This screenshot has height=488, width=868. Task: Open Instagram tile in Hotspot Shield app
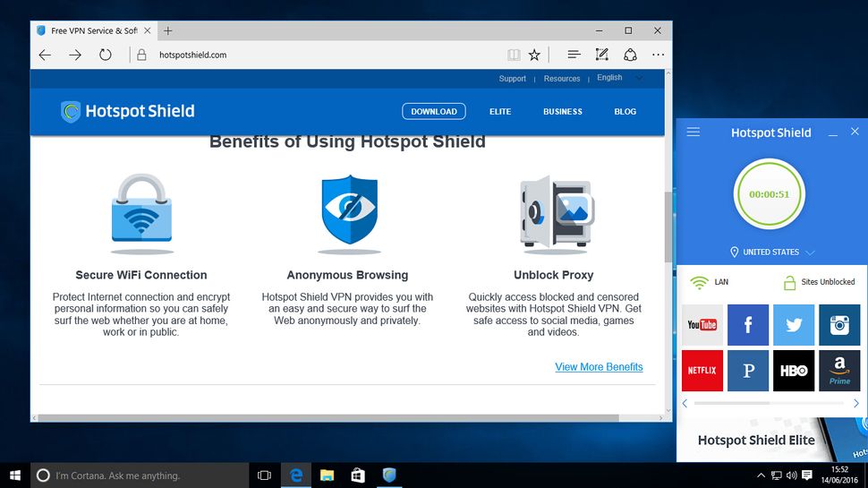839,325
